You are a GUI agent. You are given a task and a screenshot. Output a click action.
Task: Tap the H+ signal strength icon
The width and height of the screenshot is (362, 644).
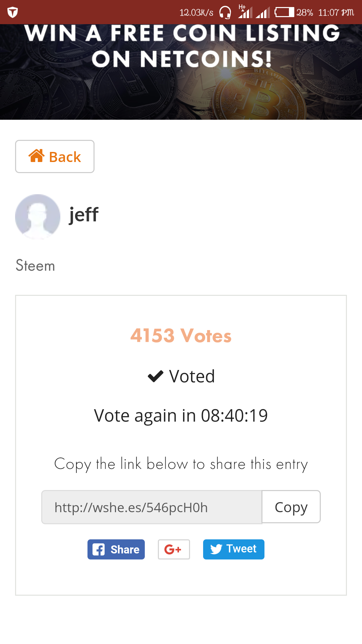245,12
